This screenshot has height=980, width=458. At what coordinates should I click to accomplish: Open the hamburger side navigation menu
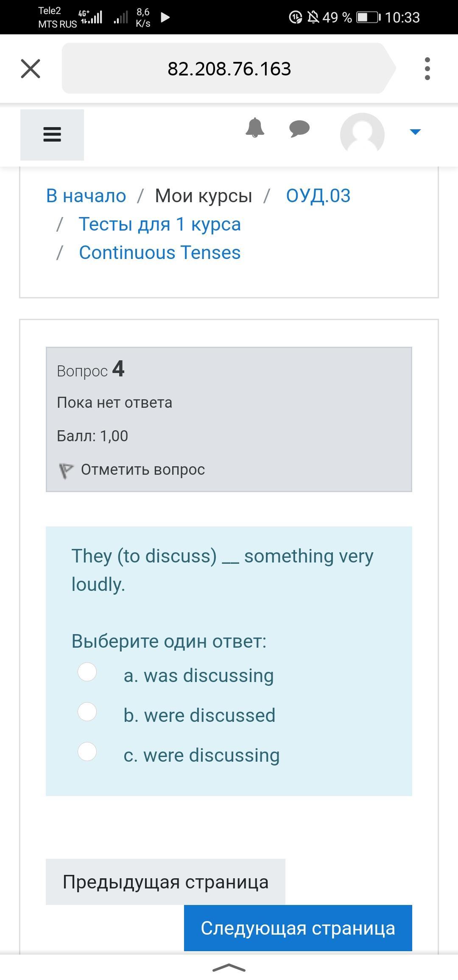coord(52,135)
